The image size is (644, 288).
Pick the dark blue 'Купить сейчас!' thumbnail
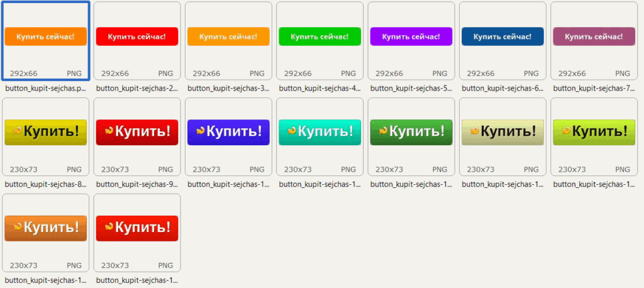coord(502,36)
